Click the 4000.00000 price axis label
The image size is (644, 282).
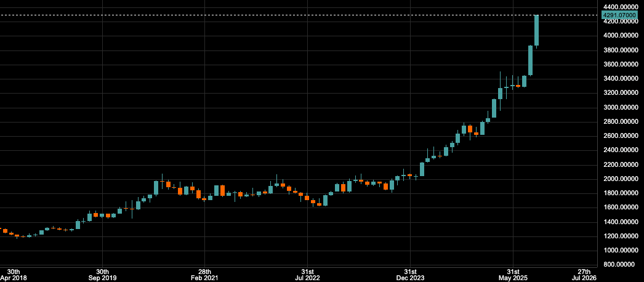coord(621,36)
